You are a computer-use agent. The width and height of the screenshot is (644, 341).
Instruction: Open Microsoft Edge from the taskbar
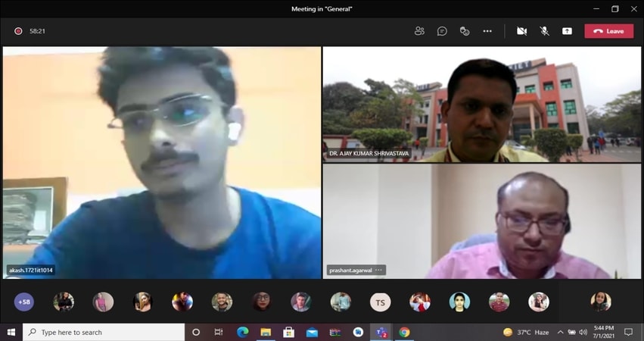242,332
